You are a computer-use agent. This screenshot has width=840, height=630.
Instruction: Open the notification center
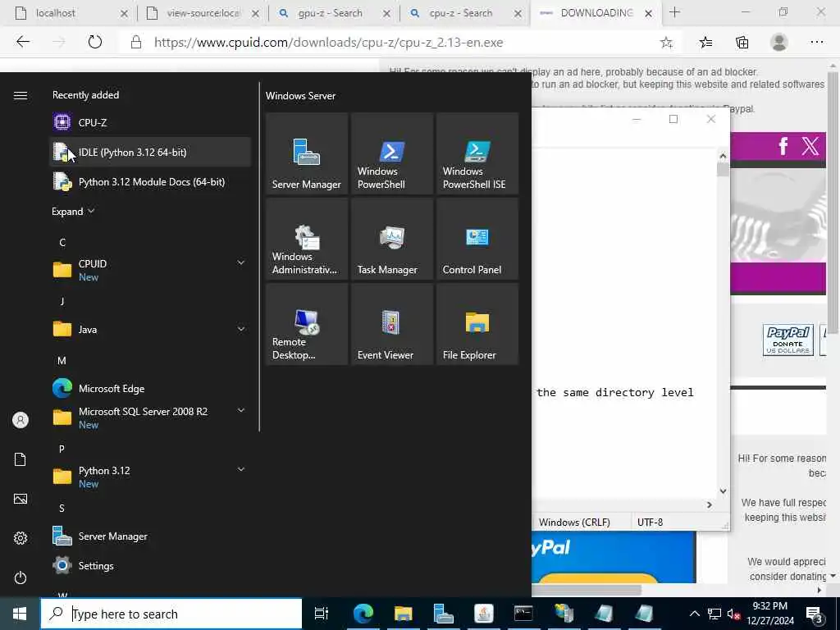(x=815, y=614)
